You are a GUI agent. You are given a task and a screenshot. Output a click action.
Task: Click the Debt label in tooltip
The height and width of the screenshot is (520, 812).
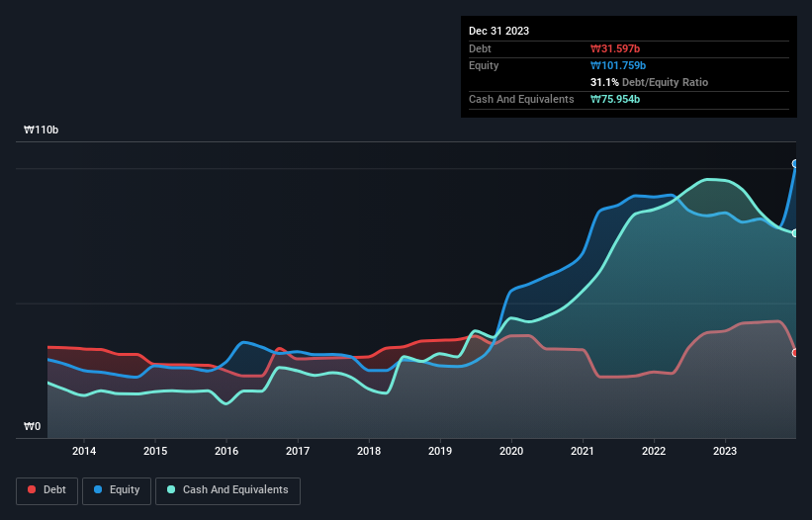[x=480, y=48]
